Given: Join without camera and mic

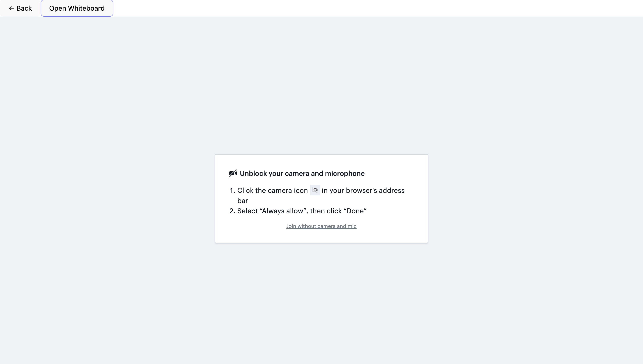Looking at the screenshot, I should coord(321,226).
